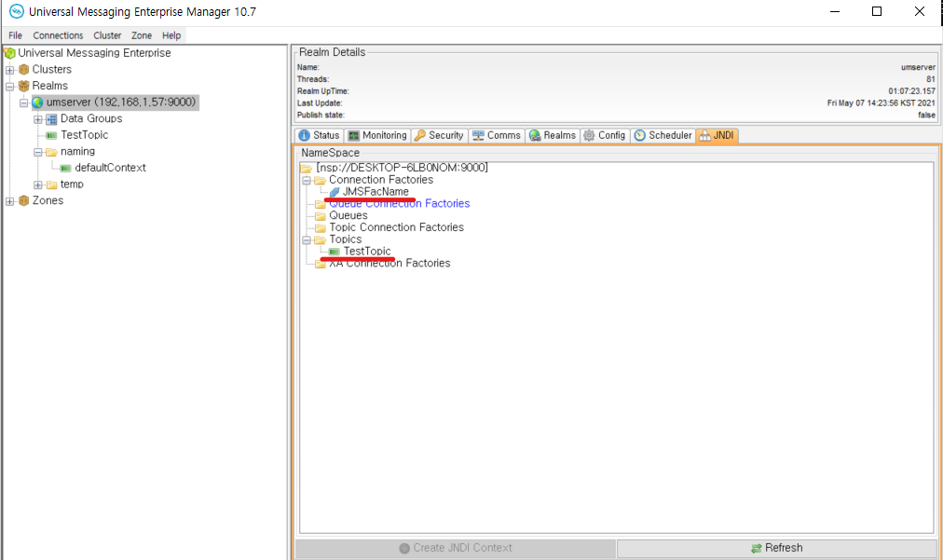Open the Connections menu
This screenshot has height=560, width=943.
click(58, 35)
